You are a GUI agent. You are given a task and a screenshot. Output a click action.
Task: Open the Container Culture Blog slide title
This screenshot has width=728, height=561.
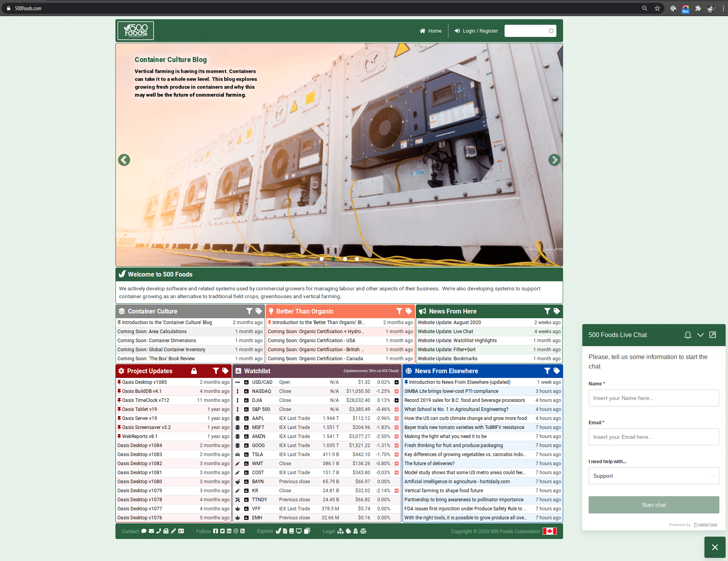coord(171,60)
